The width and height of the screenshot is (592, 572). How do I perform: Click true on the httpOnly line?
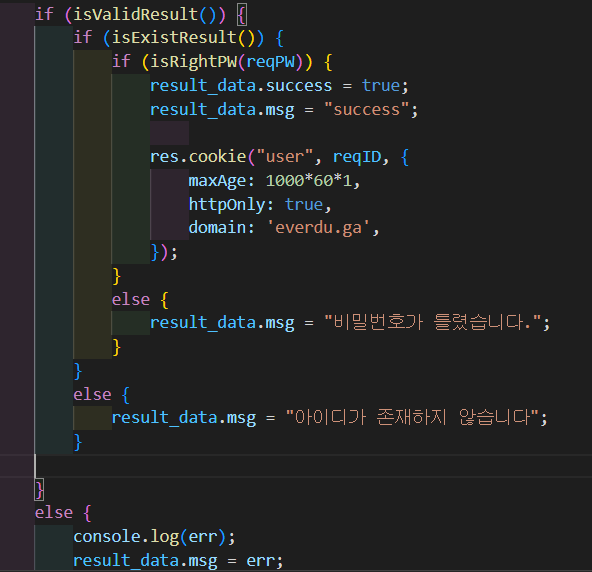[x=304, y=205]
